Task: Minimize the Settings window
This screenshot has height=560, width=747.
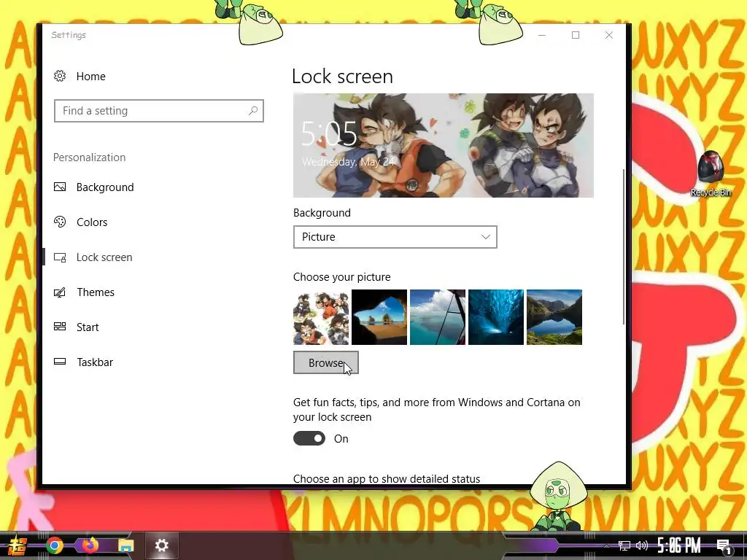Action: (x=542, y=35)
